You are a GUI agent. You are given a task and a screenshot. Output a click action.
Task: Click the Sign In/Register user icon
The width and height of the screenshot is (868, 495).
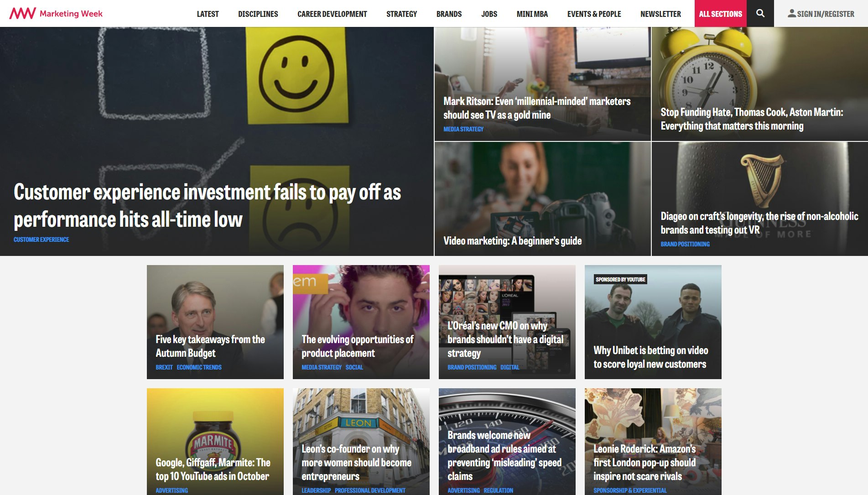[x=791, y=14]
